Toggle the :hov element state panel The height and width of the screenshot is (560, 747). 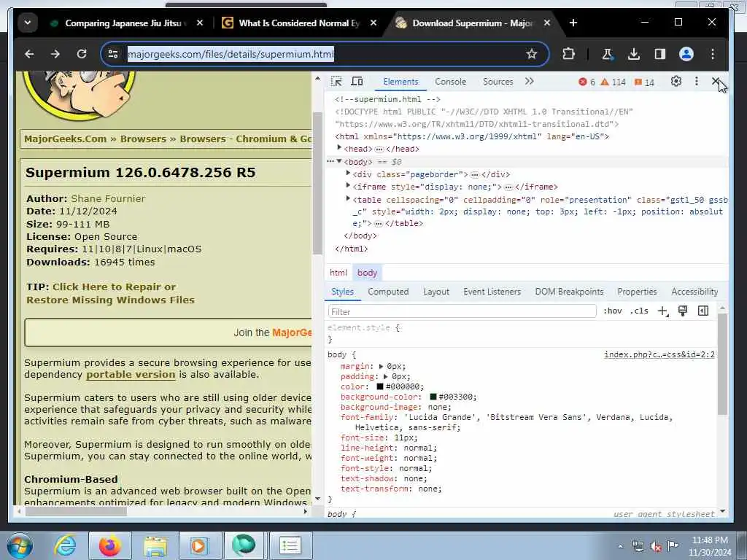pyautogui.click(x=613, y=311)
